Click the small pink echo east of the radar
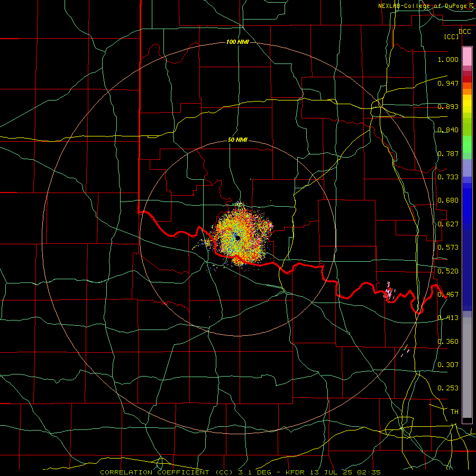The image size is (476, 476). (389, 292)
